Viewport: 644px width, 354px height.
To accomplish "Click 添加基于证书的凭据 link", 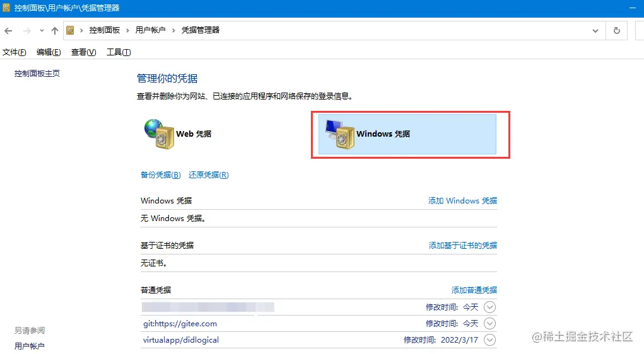I will tap(463, 245).
